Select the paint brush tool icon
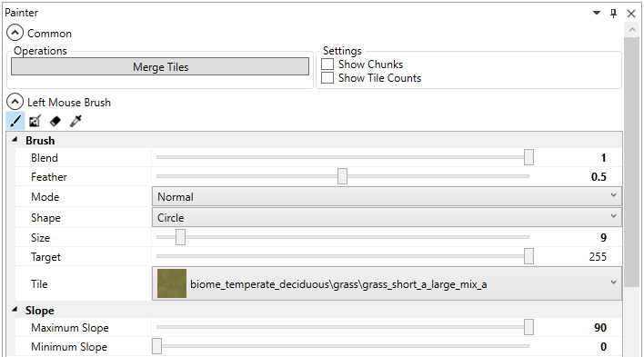Viewport: 644px width, 357px height. (15, 121)
